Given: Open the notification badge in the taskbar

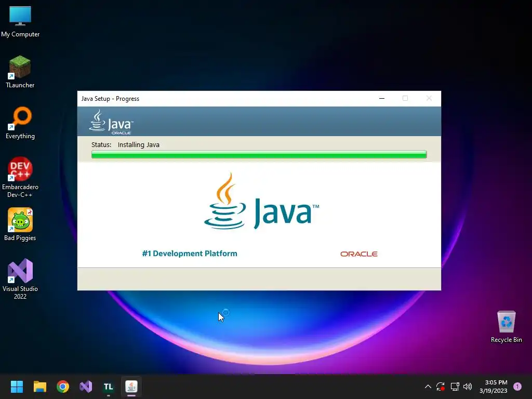Looking at the screenshot, I should (517, 387).
